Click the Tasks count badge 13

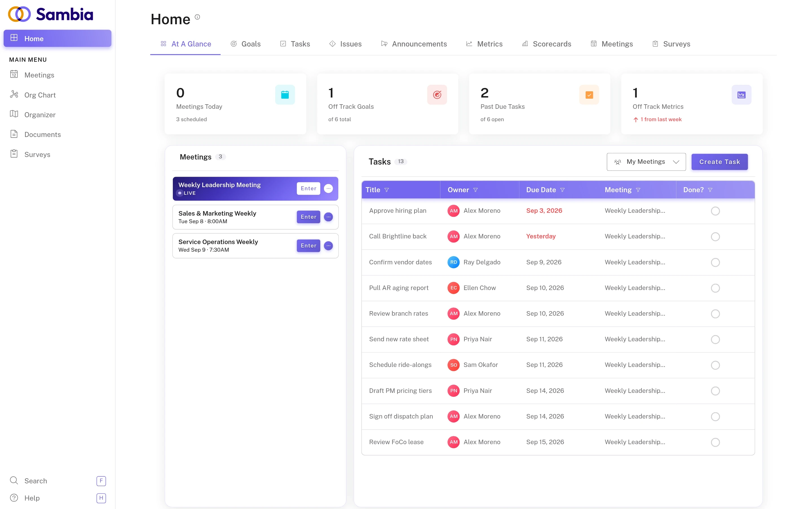pyautogui.click(x=400, y=161)
